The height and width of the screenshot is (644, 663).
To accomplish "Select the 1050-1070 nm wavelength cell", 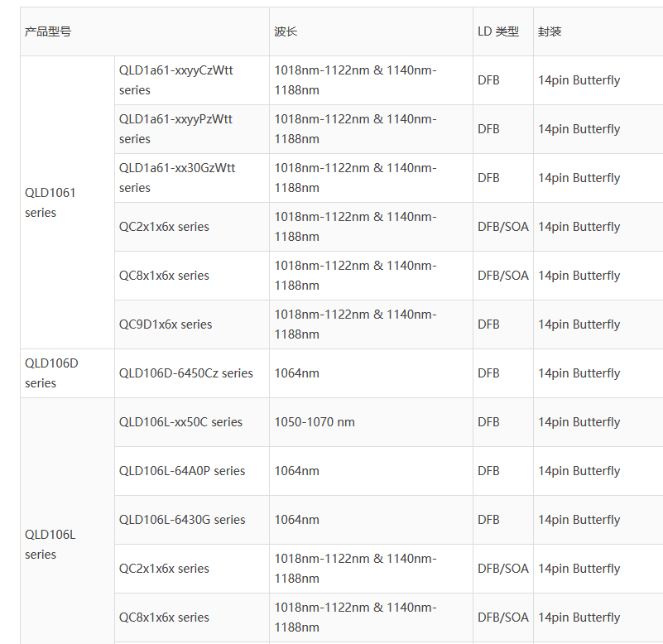I will tap(315, 422).
